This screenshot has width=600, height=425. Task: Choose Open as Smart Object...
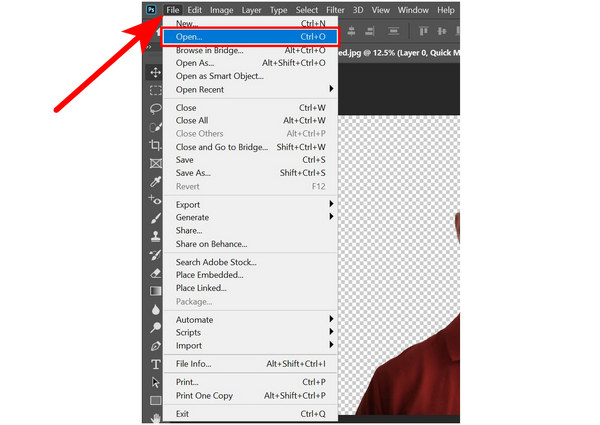[x=251, y=76]
